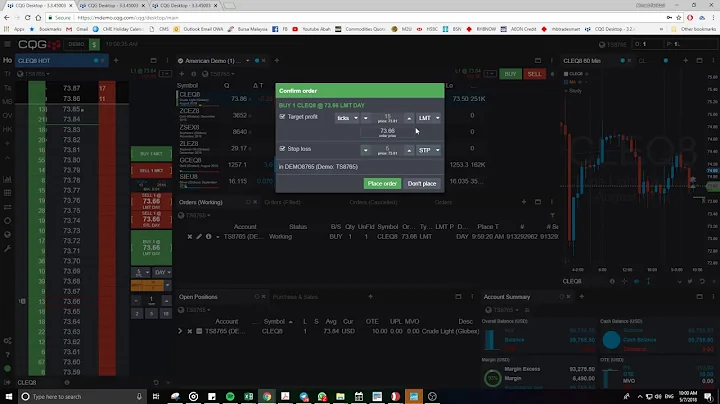Click the refresh icon at DOM bottom
This screenshot has height=404, width=720.
point(156,382)
